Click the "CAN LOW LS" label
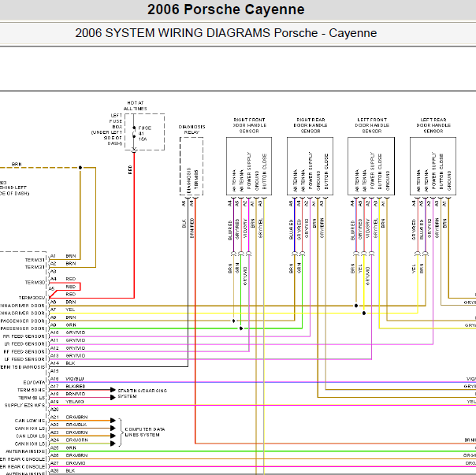476x475 pixels. tap(31, 436)
